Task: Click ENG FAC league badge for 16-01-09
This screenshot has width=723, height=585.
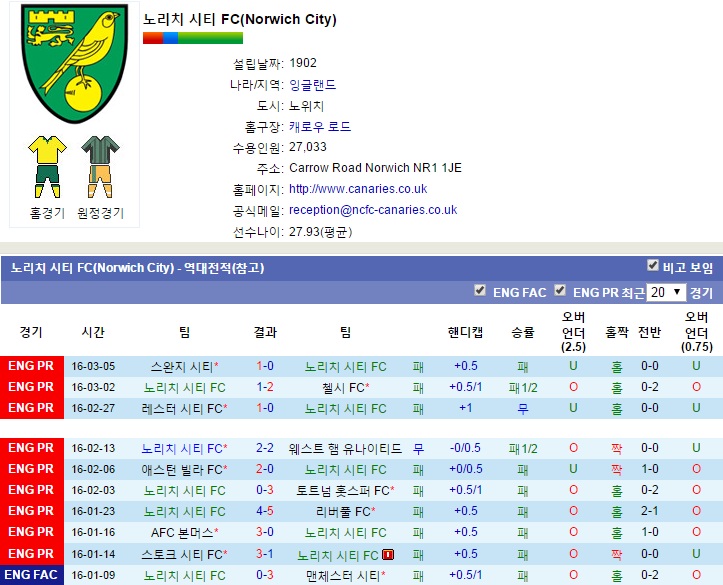Action: tap(31, 575)
